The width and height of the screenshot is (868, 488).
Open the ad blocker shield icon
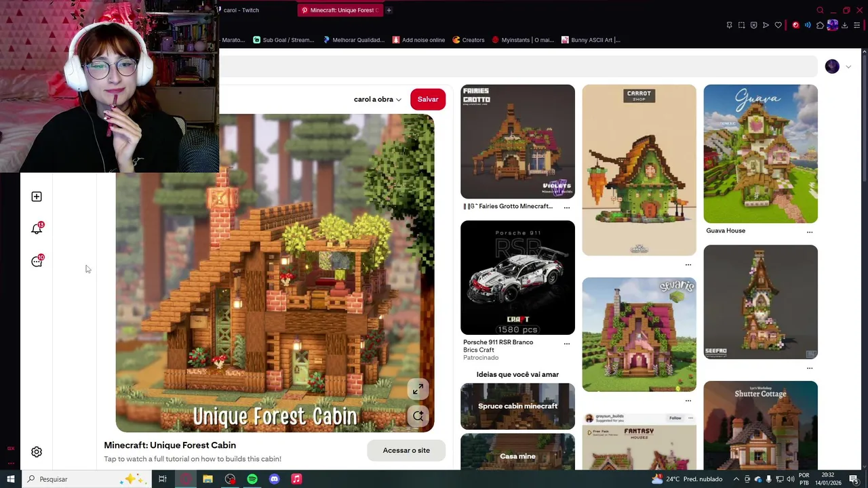tap(753, 25)
